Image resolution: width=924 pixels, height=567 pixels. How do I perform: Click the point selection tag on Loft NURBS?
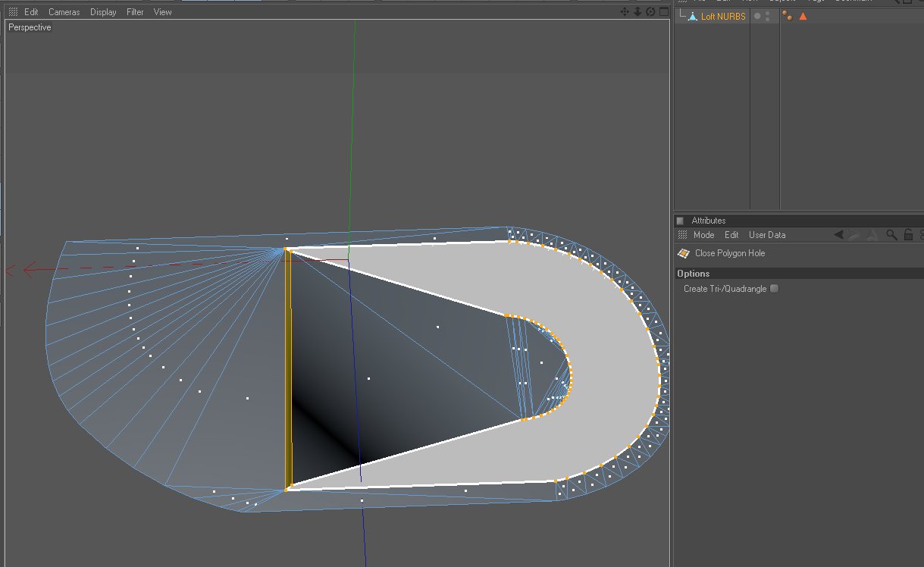[x=788, y=16]
